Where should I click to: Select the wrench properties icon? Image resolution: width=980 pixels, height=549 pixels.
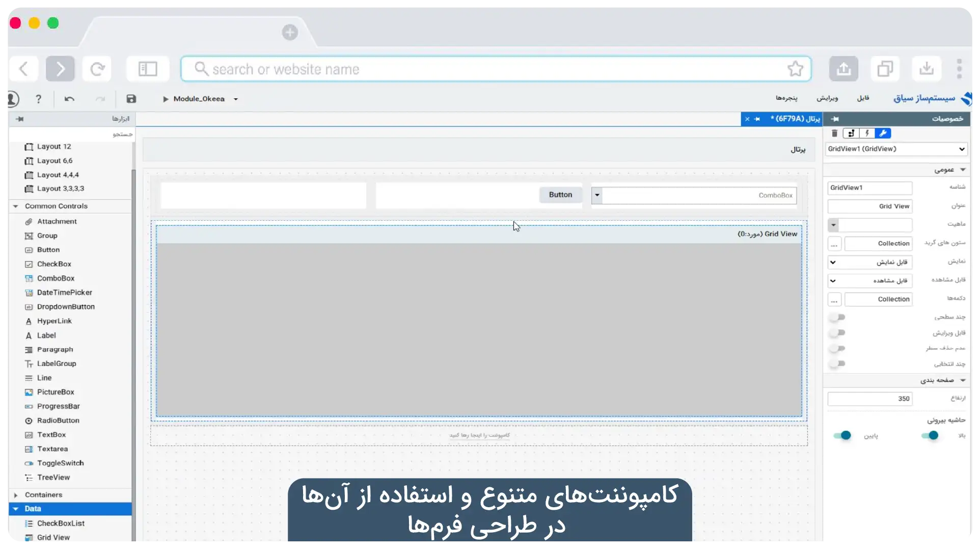point(883,134)
